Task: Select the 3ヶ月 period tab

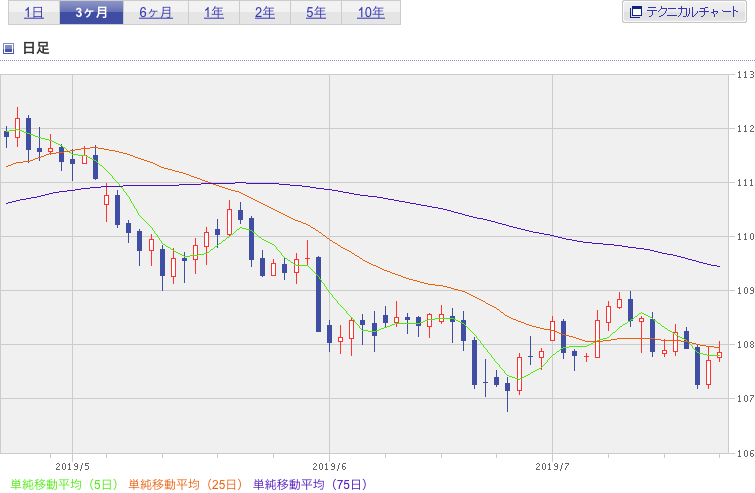Action: 91,13
